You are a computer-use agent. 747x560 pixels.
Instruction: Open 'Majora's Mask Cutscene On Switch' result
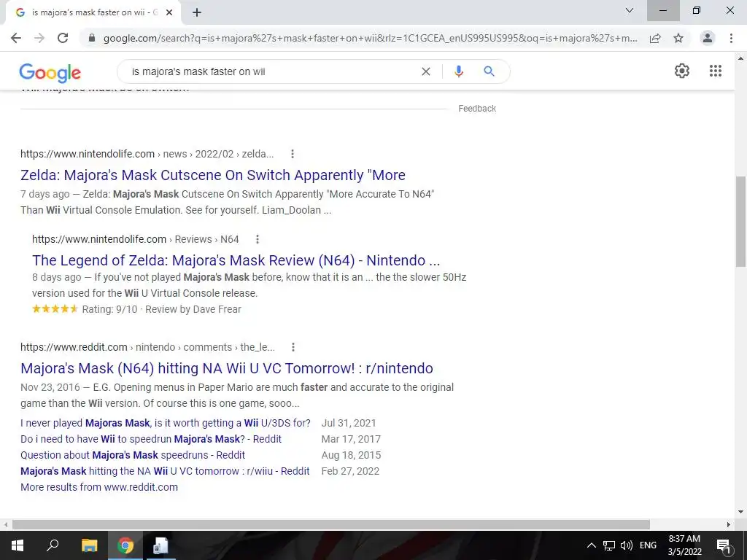(212, 175)
